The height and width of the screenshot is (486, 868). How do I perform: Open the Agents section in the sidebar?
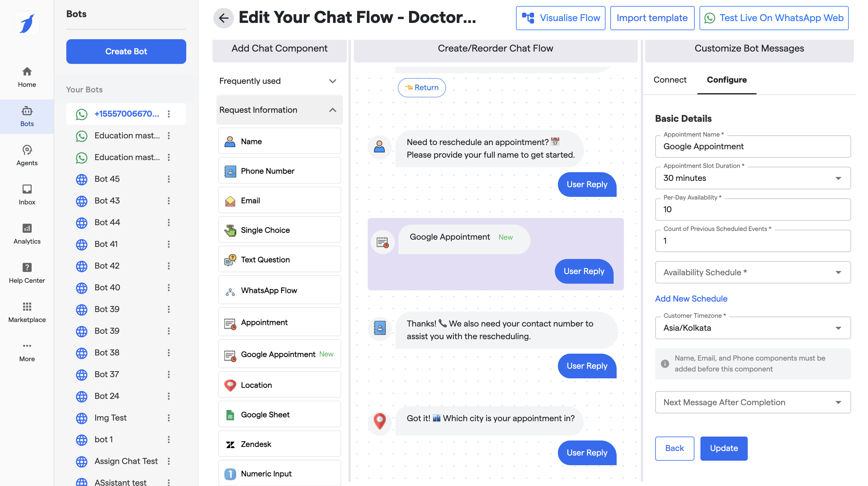point(27,155)
